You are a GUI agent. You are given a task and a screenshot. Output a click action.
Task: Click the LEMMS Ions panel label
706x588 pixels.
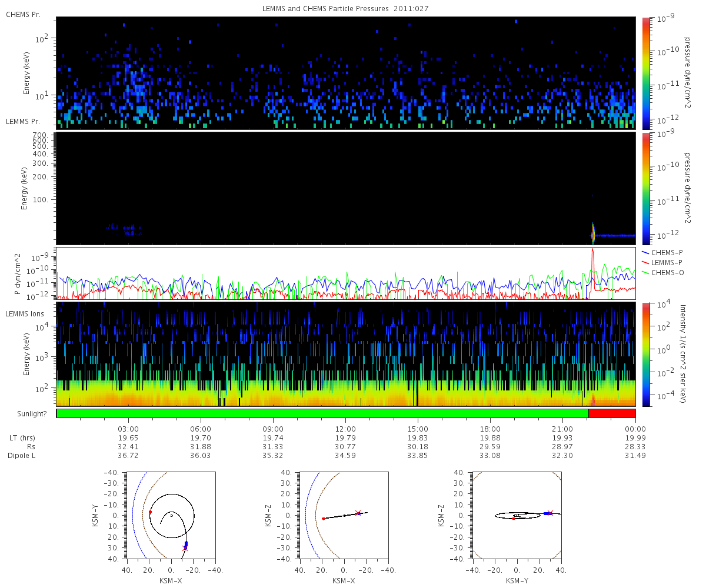[25, 315]
